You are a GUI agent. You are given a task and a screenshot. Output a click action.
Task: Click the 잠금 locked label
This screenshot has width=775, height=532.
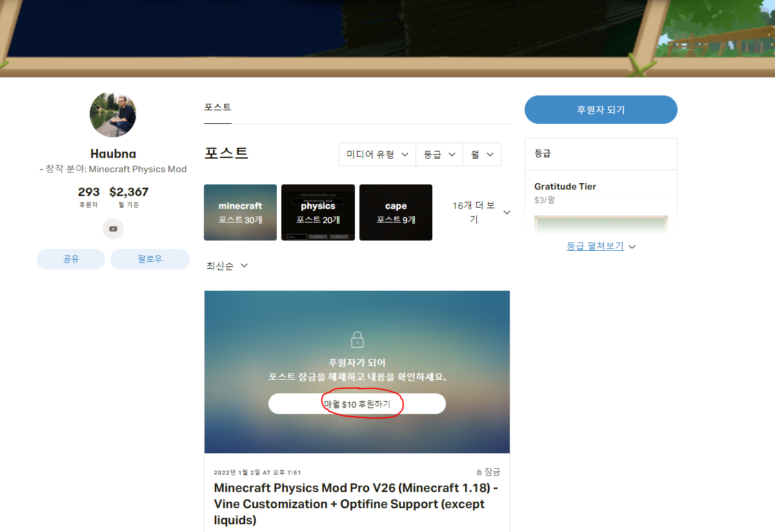[488, 472]
